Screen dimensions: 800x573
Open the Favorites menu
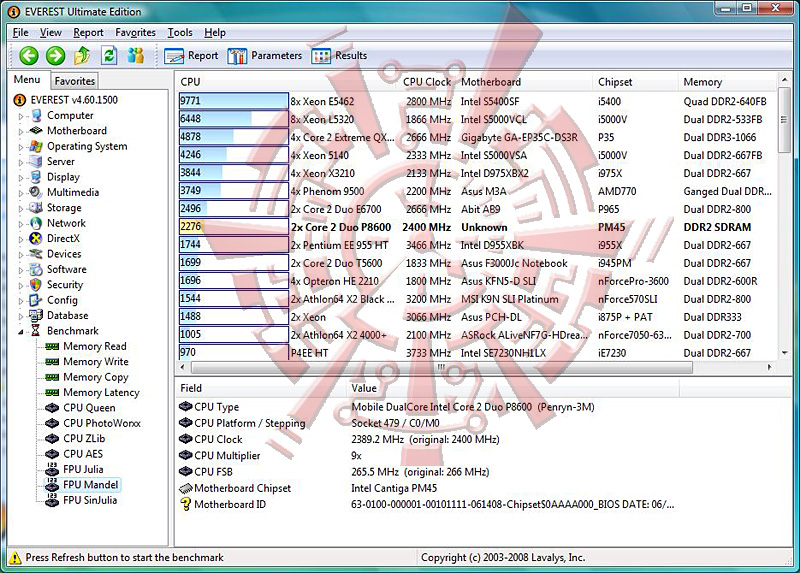coord(135,33)
